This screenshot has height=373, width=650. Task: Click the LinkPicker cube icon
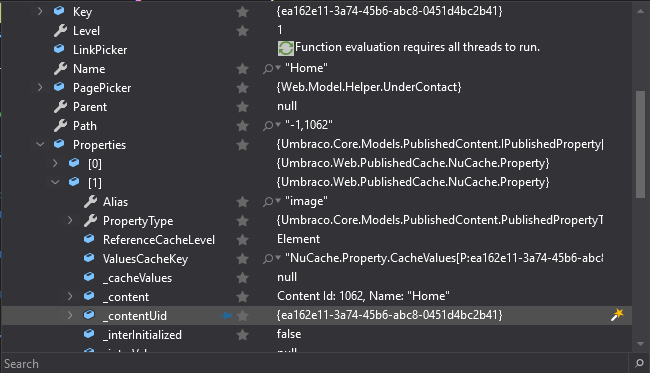point(59,49)
